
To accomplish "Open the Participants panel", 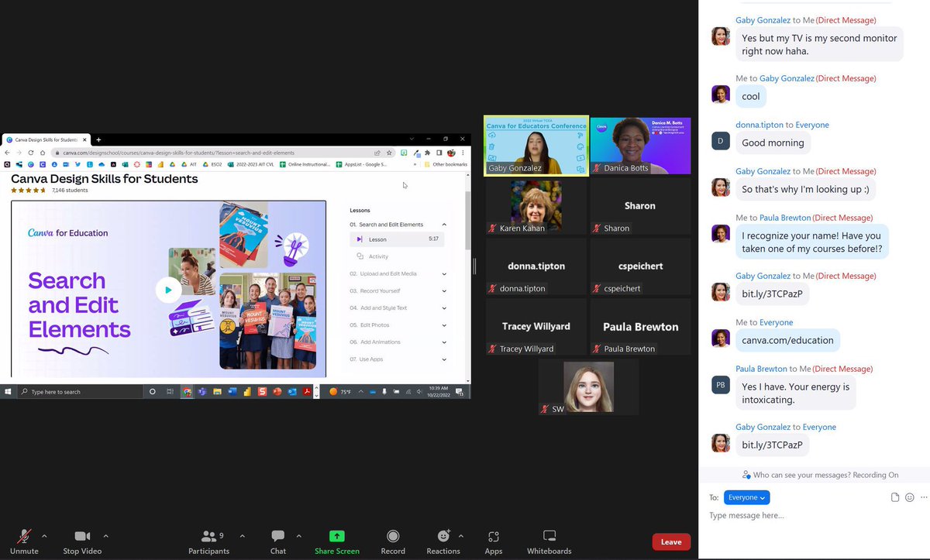I will point(209,541).
